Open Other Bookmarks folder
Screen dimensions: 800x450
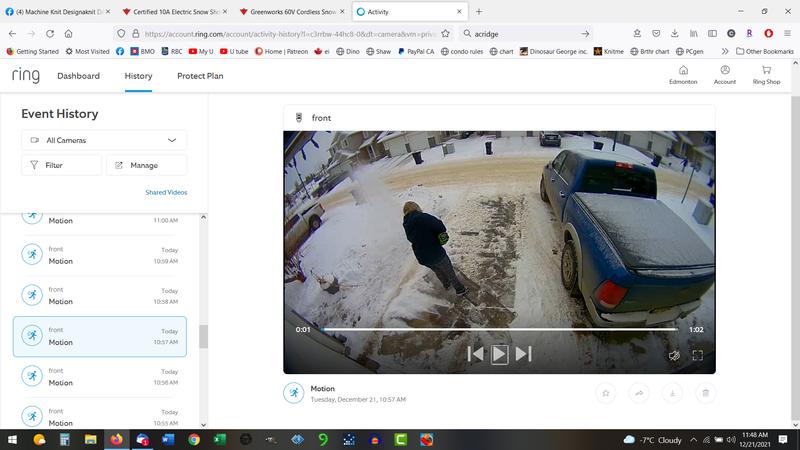765,52
